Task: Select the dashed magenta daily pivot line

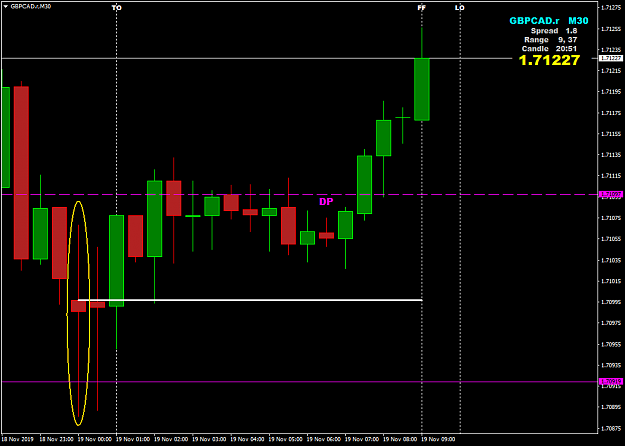Action: pyautogui.click(x=299, y=195)
